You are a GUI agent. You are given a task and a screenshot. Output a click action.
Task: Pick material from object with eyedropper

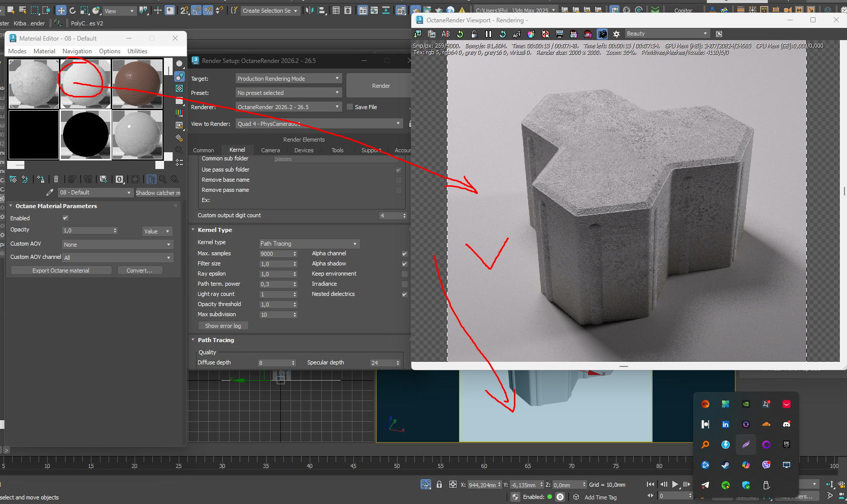click(x=50, y=193)
